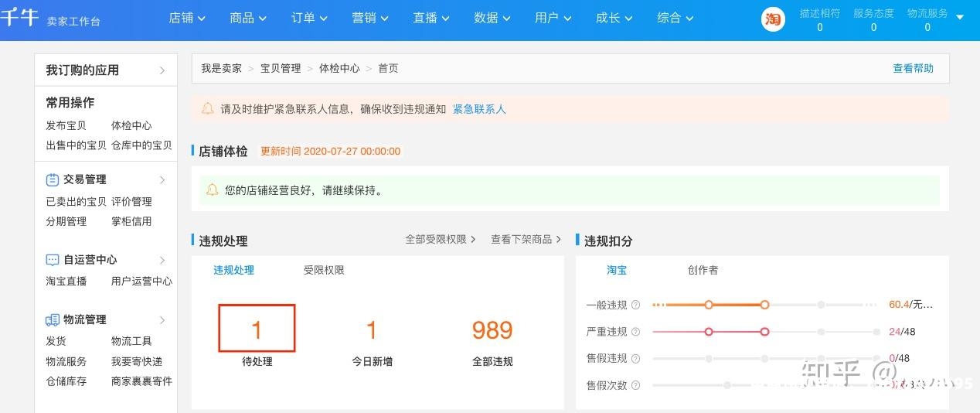Switch to the 创作者 tab
This screenshot has width=980, height=413.
tap(703, 270)
